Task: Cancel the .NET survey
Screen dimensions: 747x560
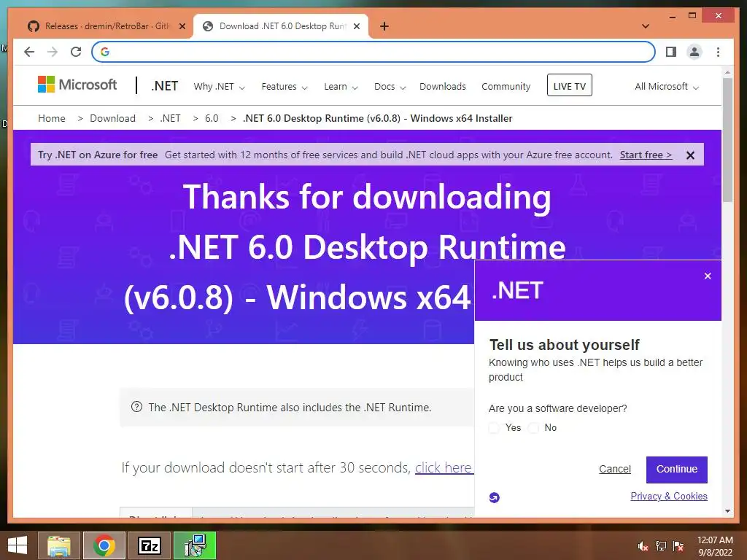Action: (x=614, y=469)
